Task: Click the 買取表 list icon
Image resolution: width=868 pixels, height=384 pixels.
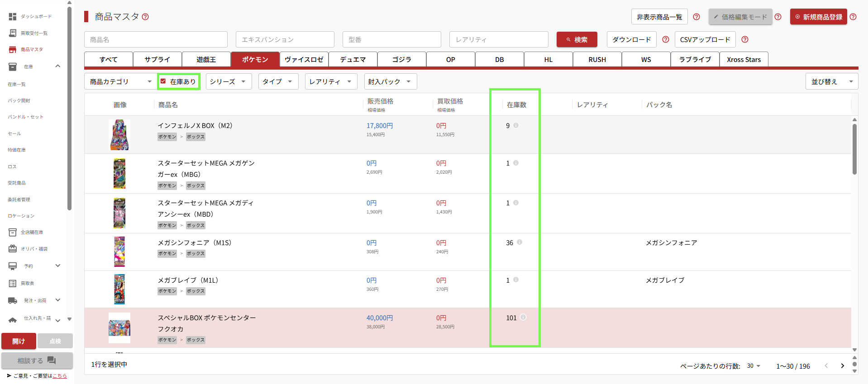Action: [13, 284]
